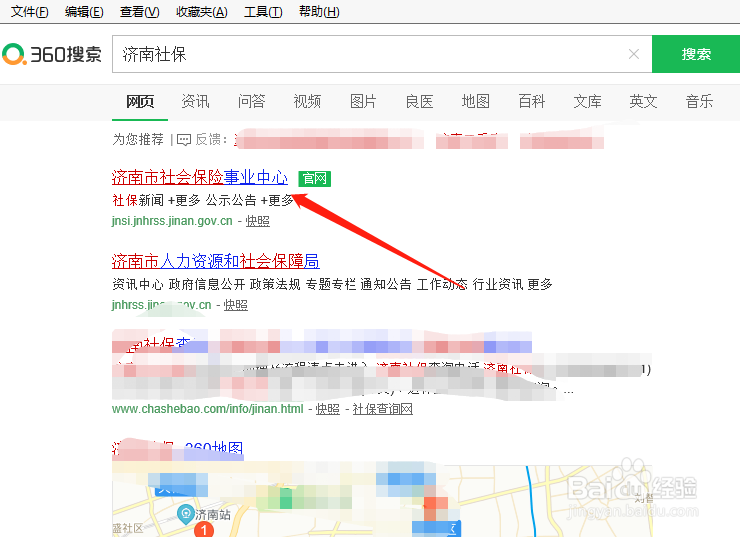740x537 pixels.
Task: Open the 资讯中心 sublink
Action: coord(138,285)
